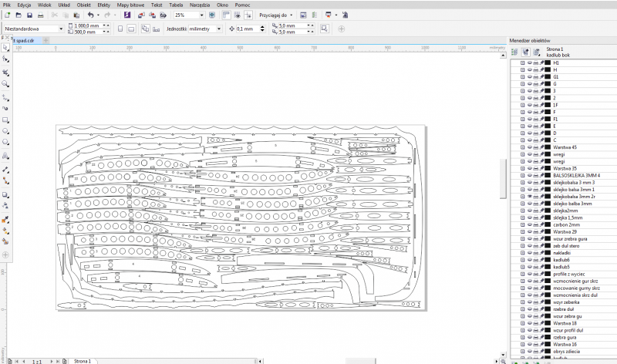The height and width of the screenshot is (364, 617).
Task: Select the Interactive Fill tool
Action: click(5, 231)
